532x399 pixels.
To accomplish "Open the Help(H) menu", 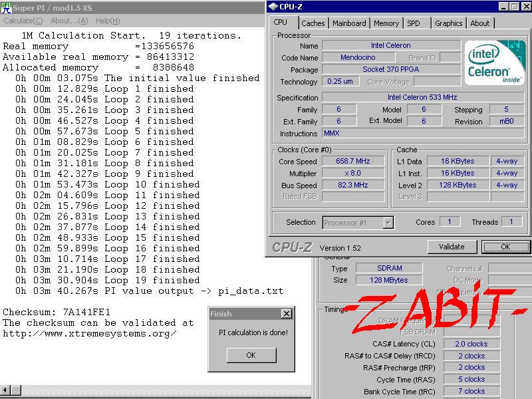I will (108, 21).
